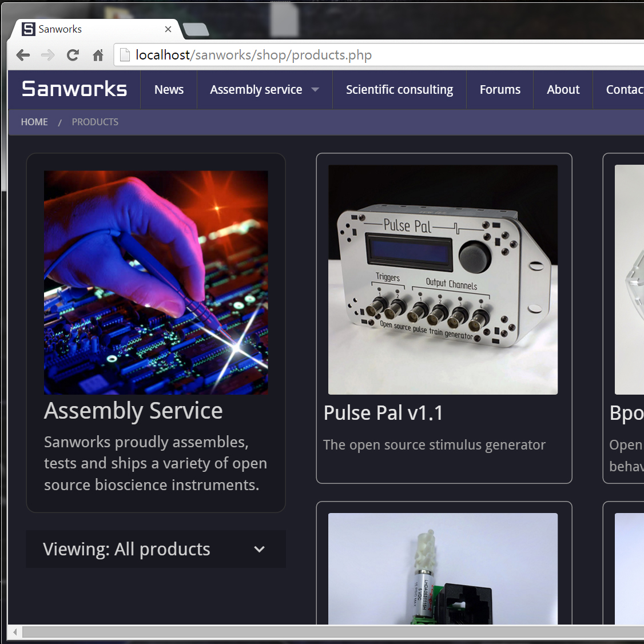Select the Sanworks browser tab
The image size is (644, 644).
pos(97,29)
